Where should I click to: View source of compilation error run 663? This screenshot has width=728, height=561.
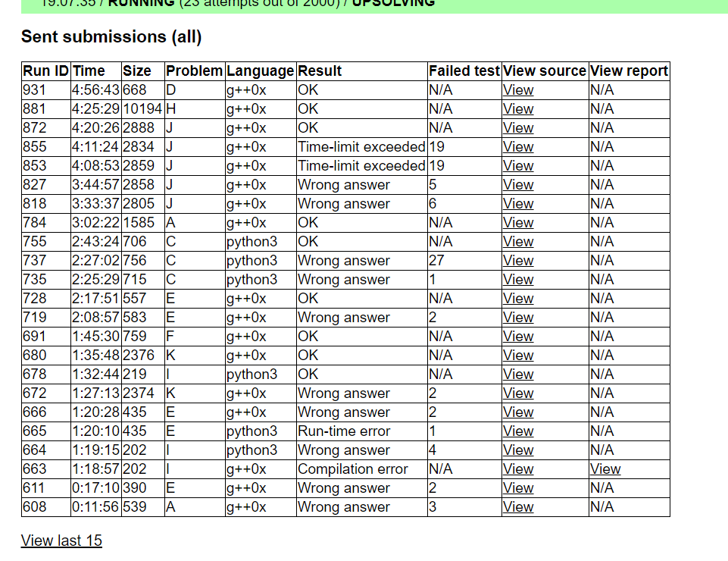click(518, 469)
